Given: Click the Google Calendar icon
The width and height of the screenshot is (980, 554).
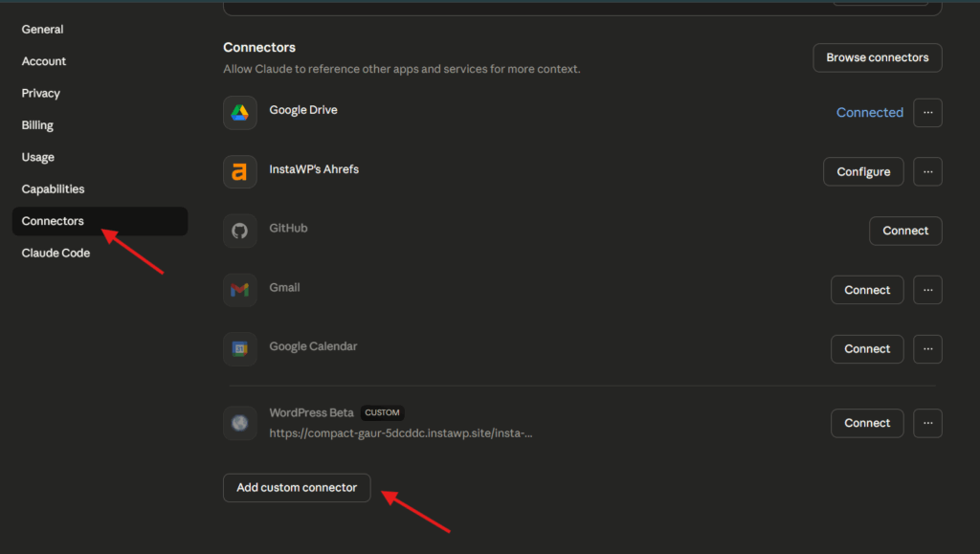Looking at the screenshot, I should tap(240, 349).
